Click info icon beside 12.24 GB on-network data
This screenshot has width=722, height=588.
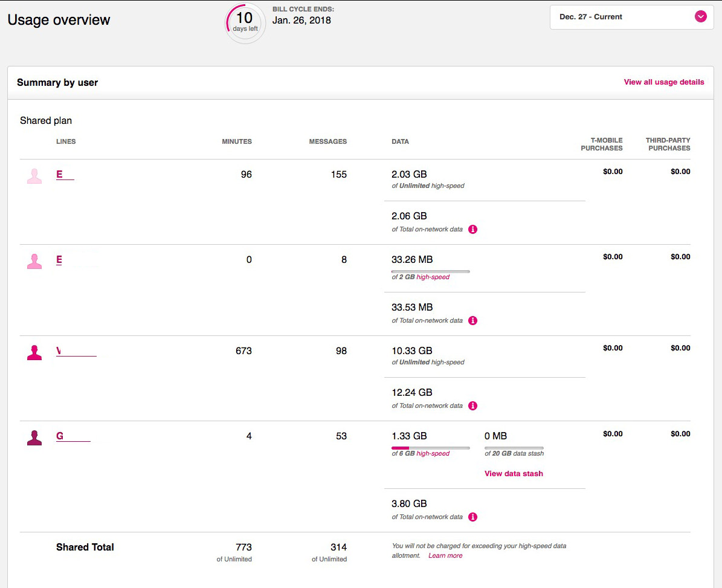473,406
